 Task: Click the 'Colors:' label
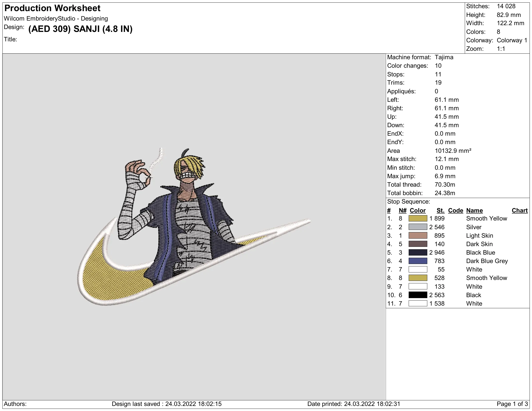coord(476,32)
